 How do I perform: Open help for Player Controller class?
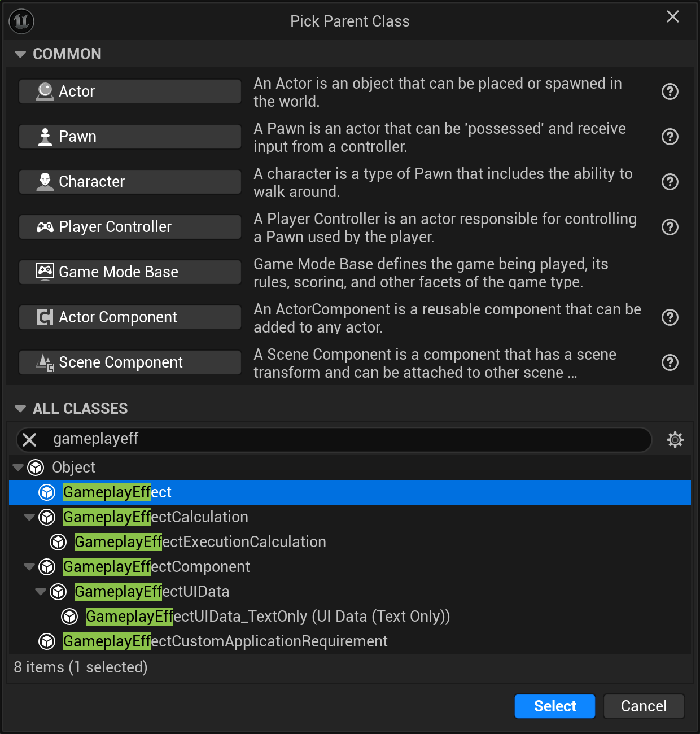[670, 227]
